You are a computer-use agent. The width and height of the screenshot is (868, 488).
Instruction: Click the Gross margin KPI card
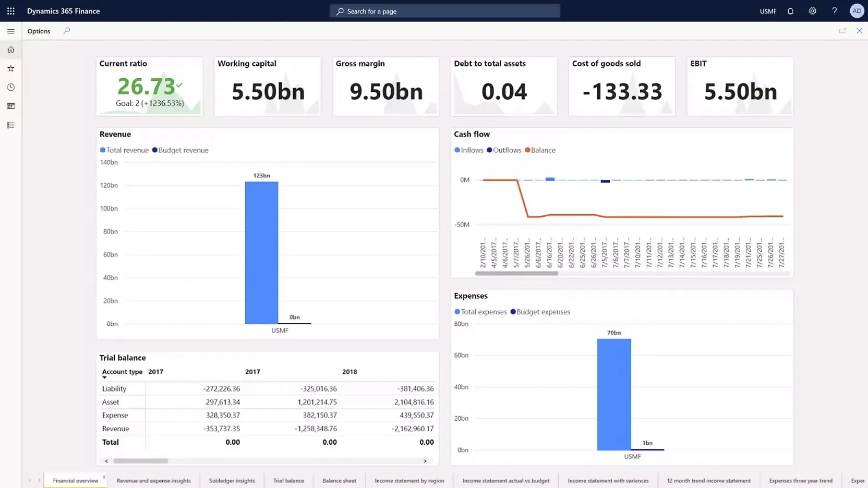point(386,86)
